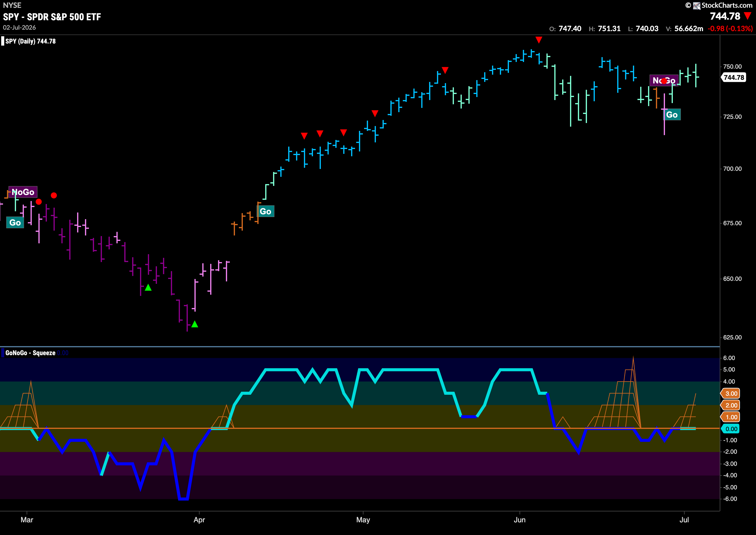
Task: Click the red triangle marker above the June peak
Action: click(x=539, y=40)
